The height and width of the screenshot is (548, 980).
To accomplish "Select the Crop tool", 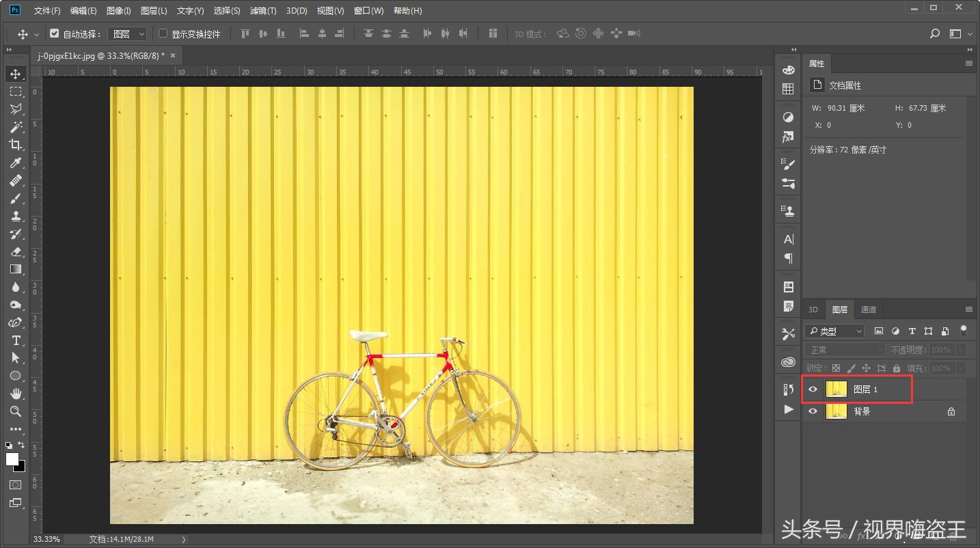I will (x=15, y=145).
